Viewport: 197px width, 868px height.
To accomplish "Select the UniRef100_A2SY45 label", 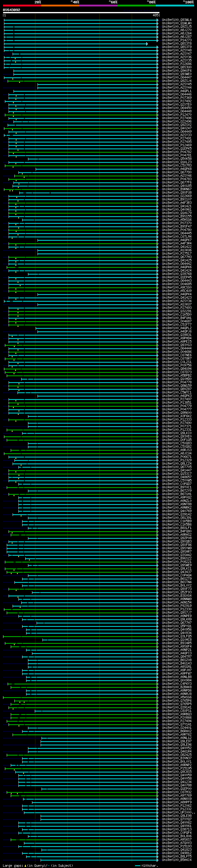I will point(176,84).
